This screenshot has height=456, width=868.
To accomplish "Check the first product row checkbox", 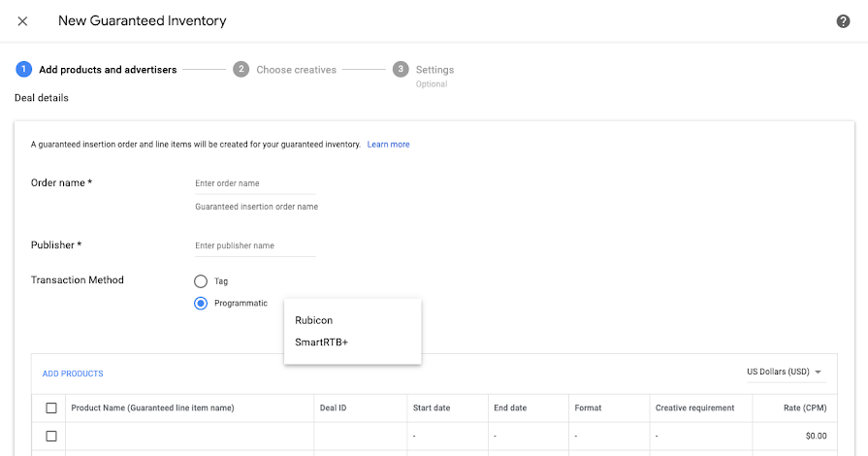I will click(x=51, y=436).
